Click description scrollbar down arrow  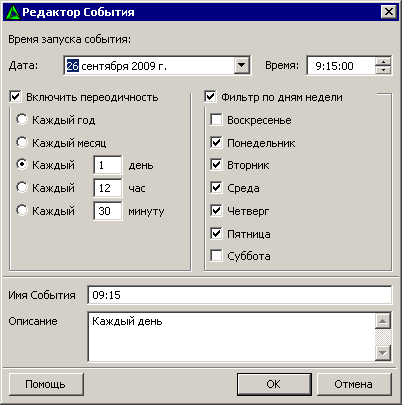coord(383,353)
